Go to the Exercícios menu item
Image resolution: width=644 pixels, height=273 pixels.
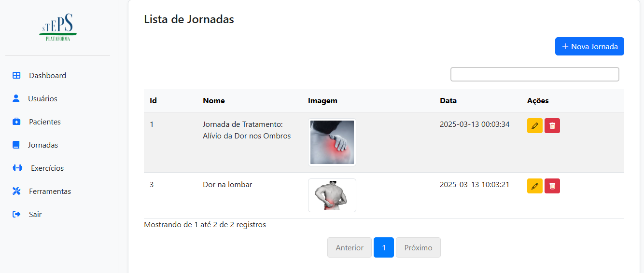coord(47,168)
